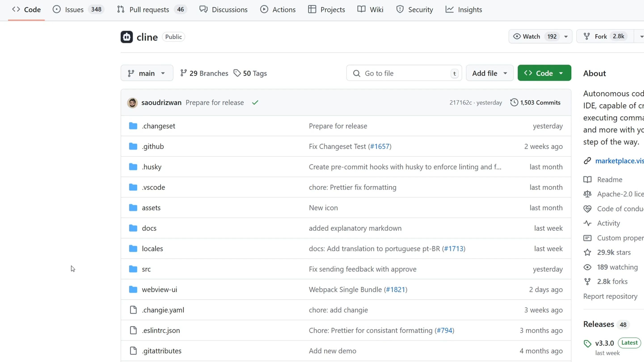Click the cline repository avatar icon
644x362 pixels.
coord(127,37)
